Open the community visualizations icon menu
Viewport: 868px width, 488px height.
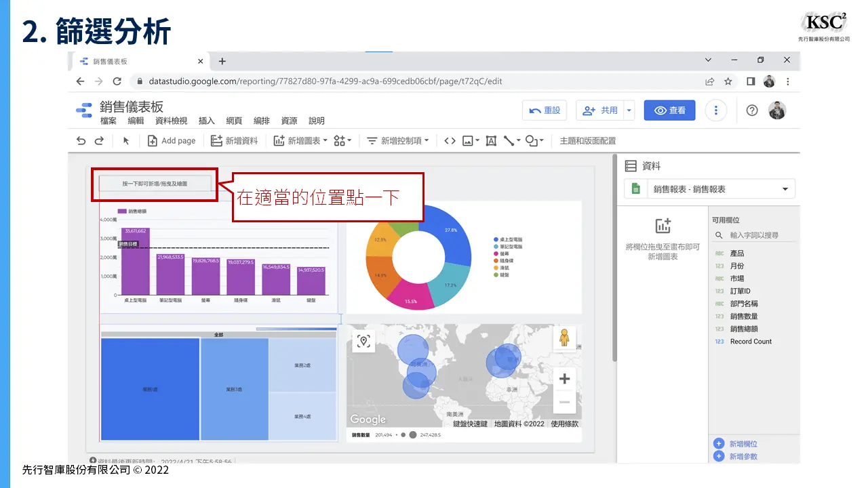tap(342, 141)
